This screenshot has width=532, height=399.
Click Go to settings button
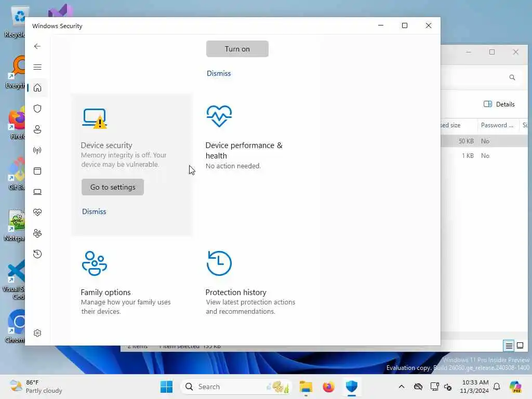[x=113, y=187]
